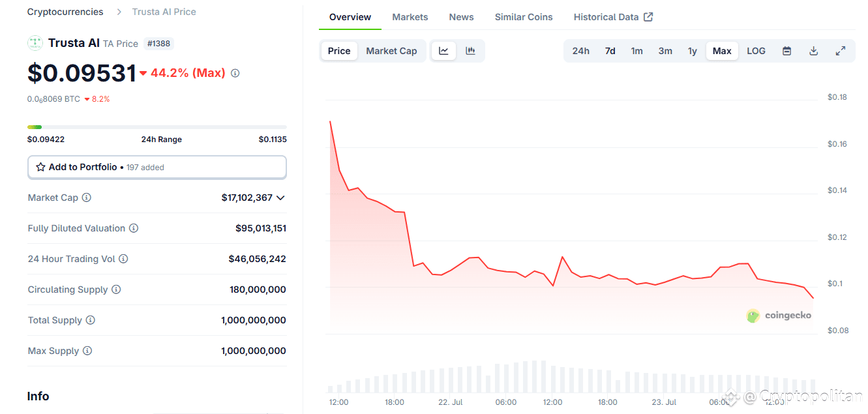
Task: Open the Overview tab
Action: pyautogui.click(x=350, y=17)
